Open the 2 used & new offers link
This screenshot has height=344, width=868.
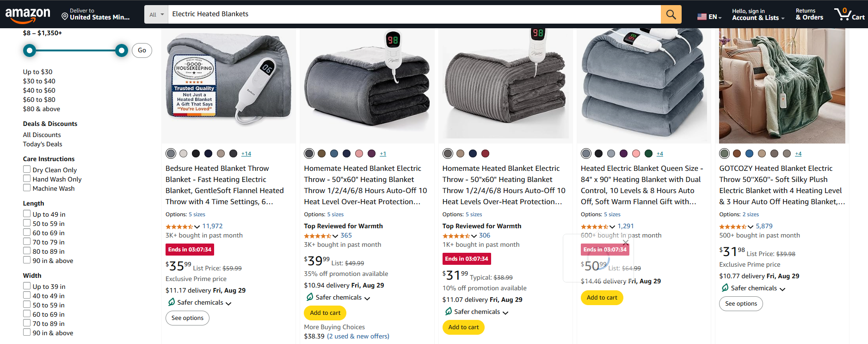pos(358,336)
